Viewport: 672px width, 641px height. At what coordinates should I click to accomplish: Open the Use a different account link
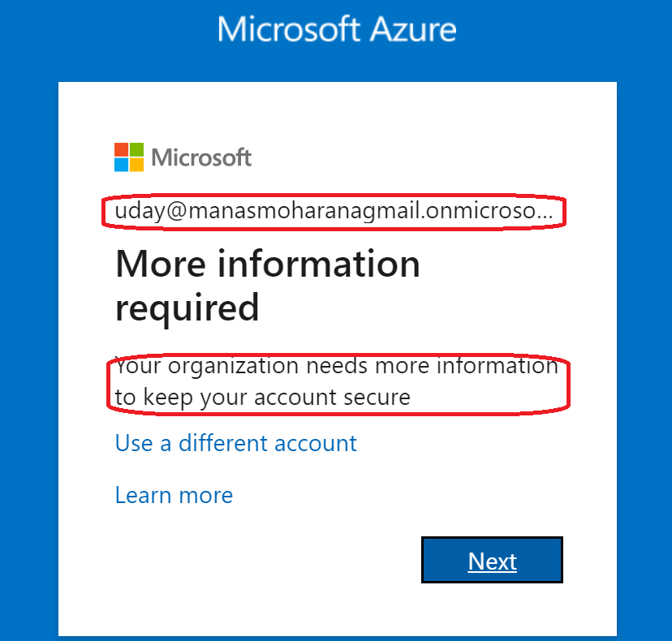coord(235,443)
